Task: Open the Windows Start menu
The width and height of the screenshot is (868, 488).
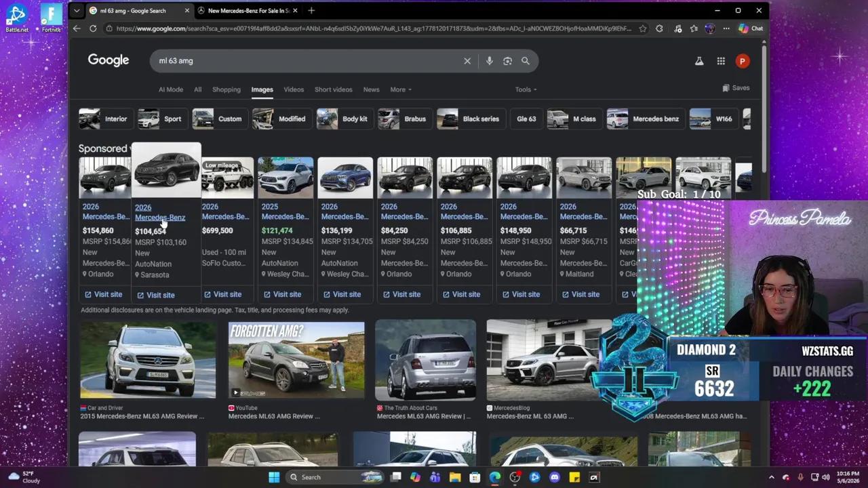Action: pyautogui.click(x=274, y=477)
